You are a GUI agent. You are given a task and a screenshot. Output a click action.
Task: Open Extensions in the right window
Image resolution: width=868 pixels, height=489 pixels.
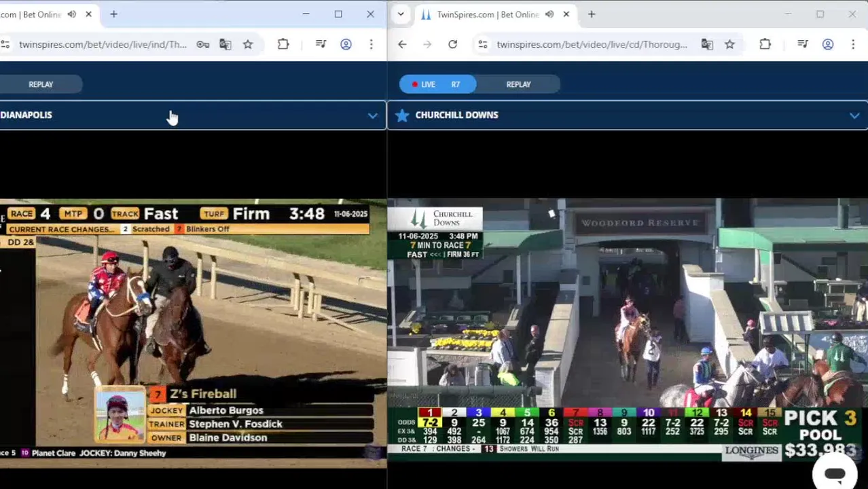pyautogui.click(x=765, y=44)
